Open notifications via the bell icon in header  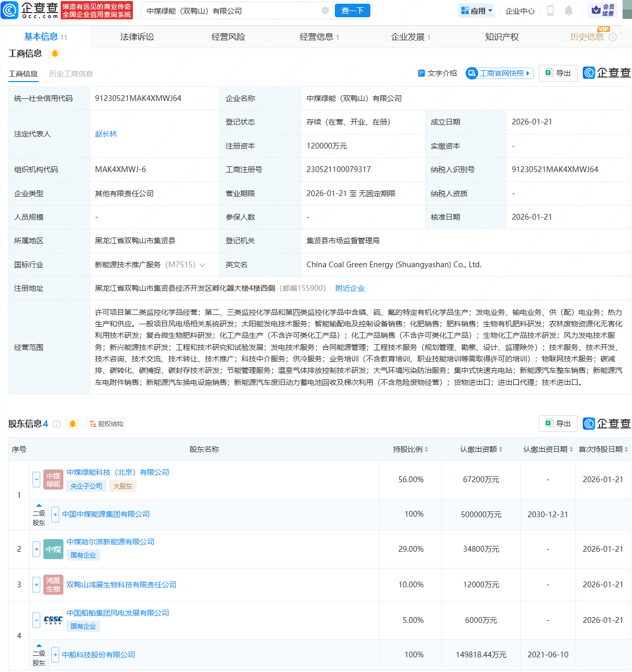pos(569,10)
